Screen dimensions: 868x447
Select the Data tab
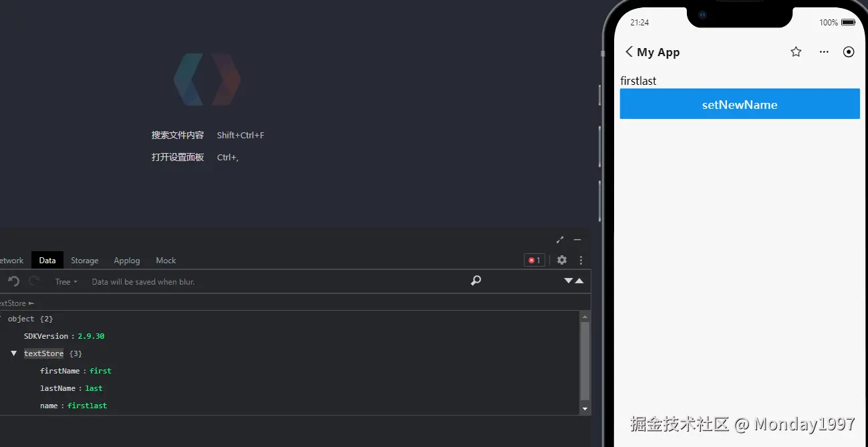coord(47,261)
